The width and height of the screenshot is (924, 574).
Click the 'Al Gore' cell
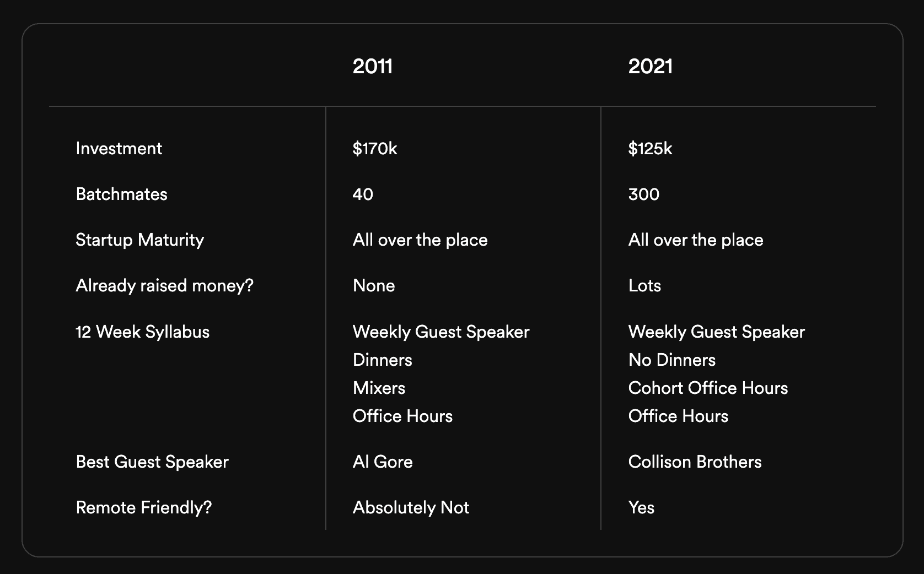click(383, 462)
